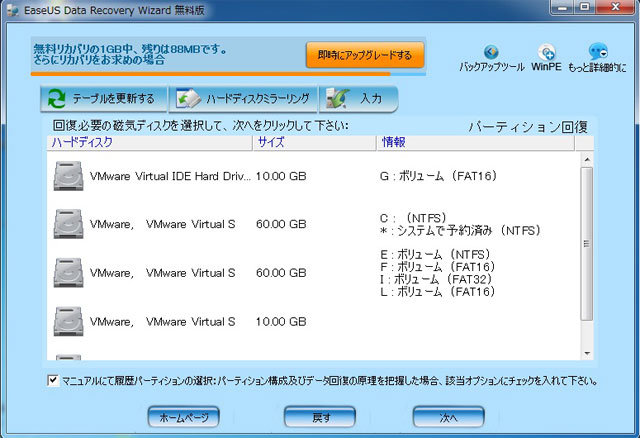Click the C : (NTFS) info text
This screenshot has height=438, width=640.
413,218
